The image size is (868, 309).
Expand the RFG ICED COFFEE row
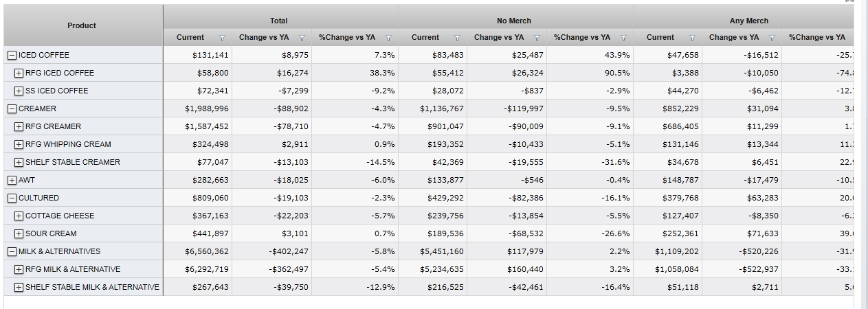[x=19, y=73]
